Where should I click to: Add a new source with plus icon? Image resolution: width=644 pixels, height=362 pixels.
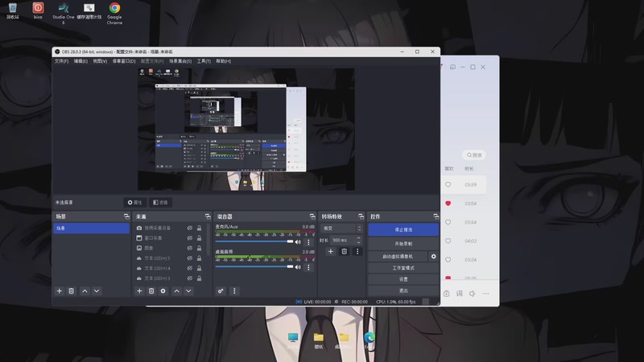[139, 291]
